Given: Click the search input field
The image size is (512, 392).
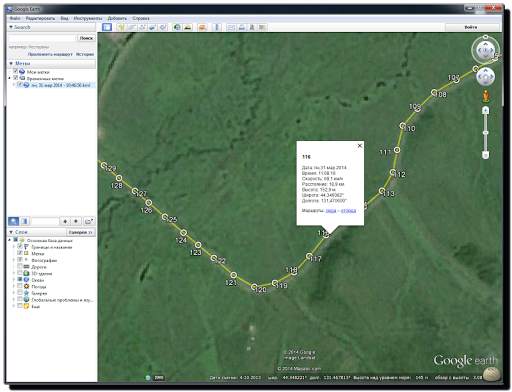Looking at the screenshot, I should (x=42, y=38).
